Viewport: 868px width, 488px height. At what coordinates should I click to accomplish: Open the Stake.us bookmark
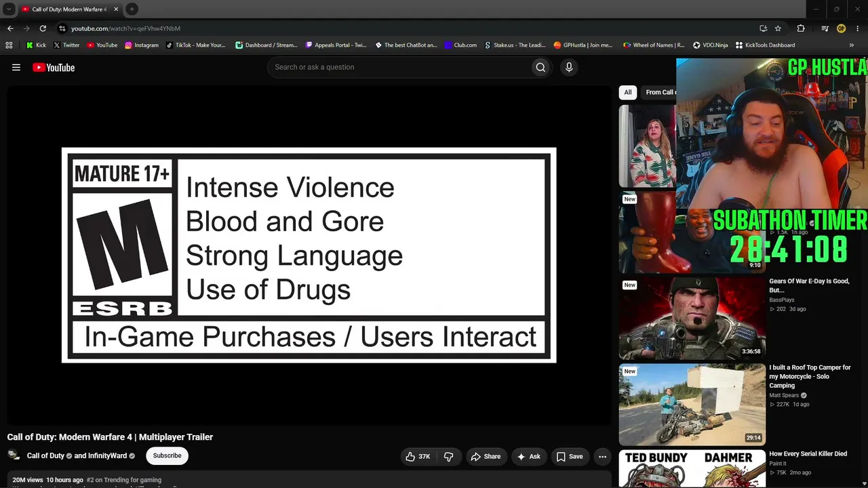point(515,45)
